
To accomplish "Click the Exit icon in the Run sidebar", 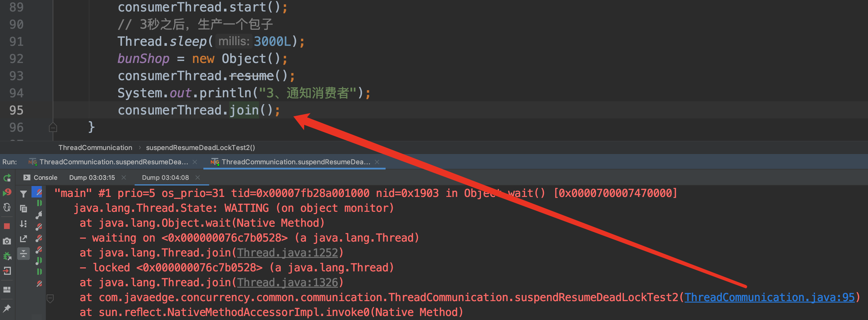I will pyautogui.click(x=7, y=271).
